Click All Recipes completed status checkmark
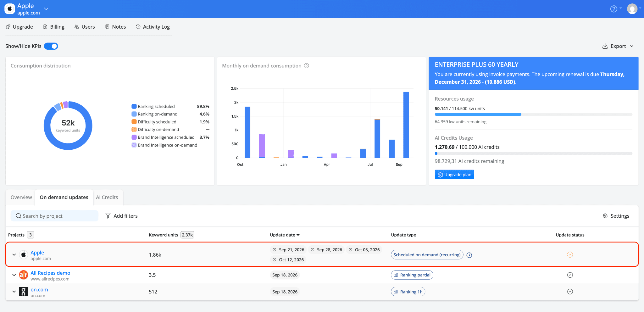This screenshot has height=312, width=644. point(570,275)
